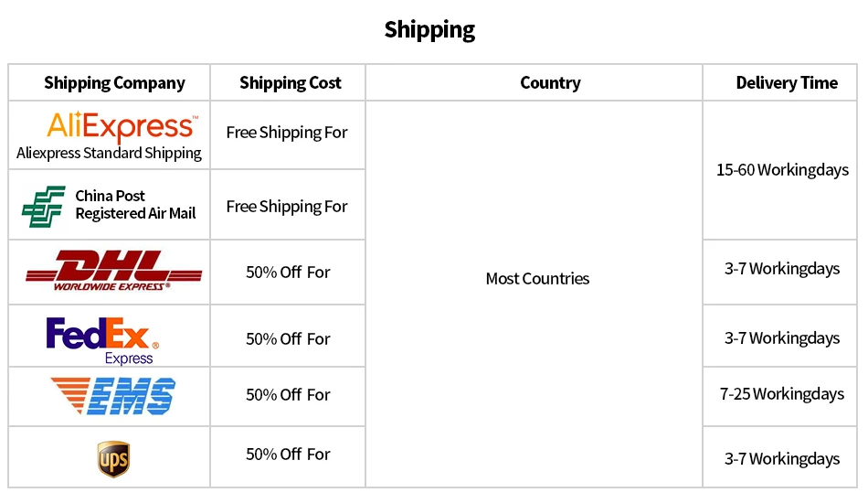Click the EMS logo
This screenshot has height=503, width=868.
[113, 396]
